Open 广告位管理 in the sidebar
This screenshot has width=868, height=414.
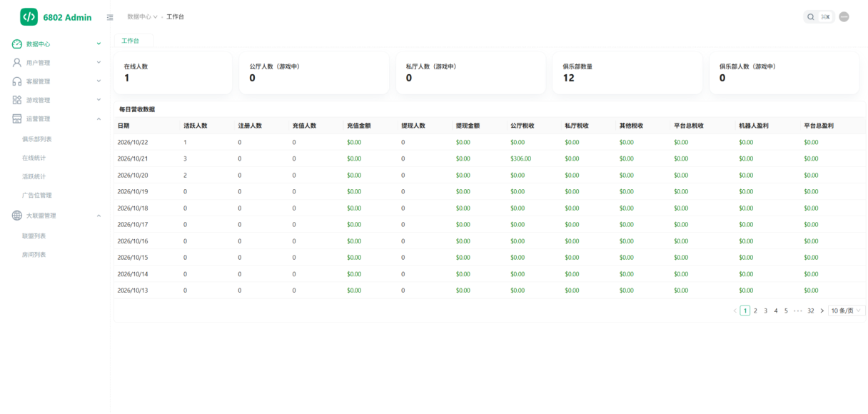pyautogui.click(x=37, y=195)
